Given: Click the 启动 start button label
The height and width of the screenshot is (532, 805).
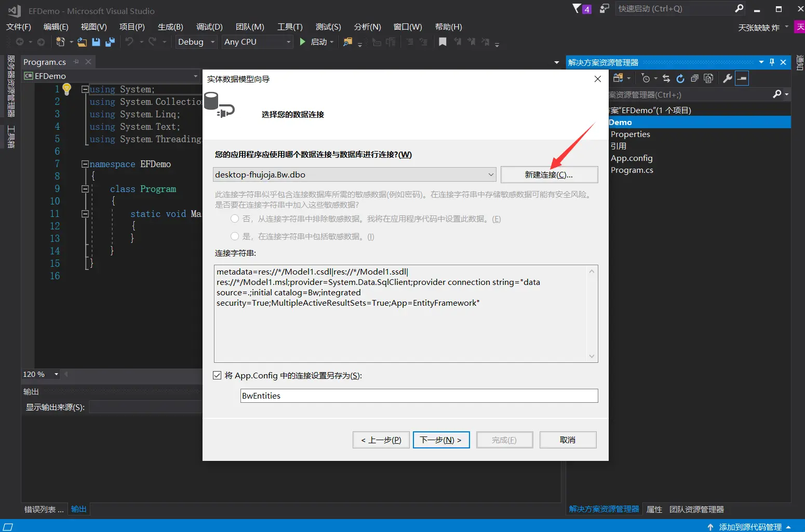Looking at the screenshot, I should tap(319, 42).
